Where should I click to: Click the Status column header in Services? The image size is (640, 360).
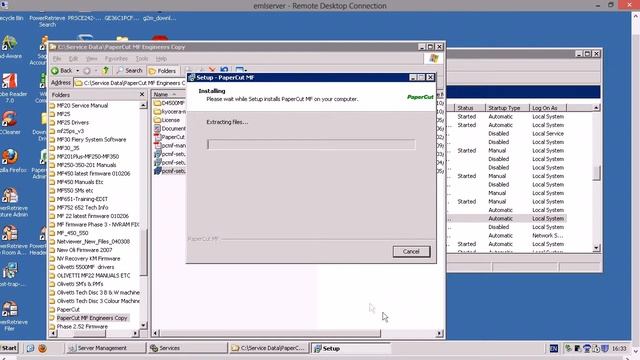(470, 108)
